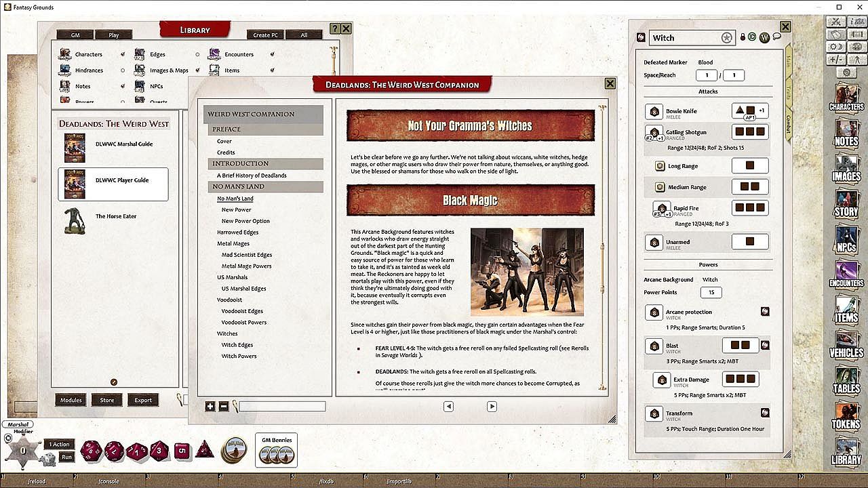
Task: Roll the d6 die showing 5
Action: click(181, 450)
